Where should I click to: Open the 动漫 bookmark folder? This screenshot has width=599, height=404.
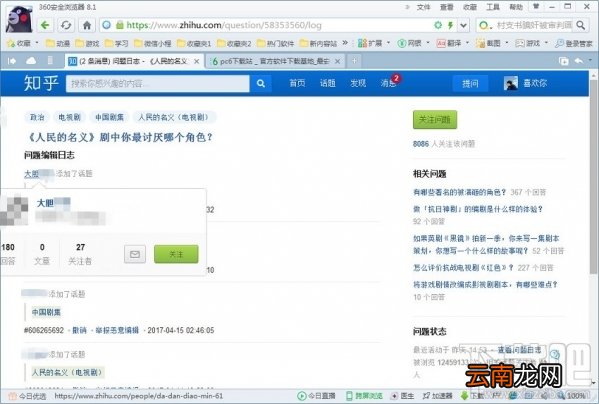[x=58, y=43]
